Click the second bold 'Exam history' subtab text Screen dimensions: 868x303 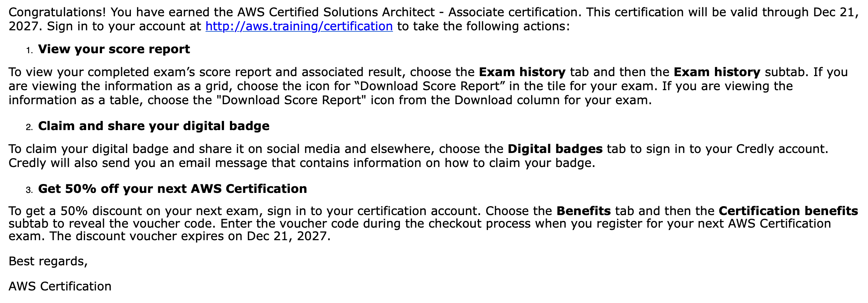[x=717, y=72]
